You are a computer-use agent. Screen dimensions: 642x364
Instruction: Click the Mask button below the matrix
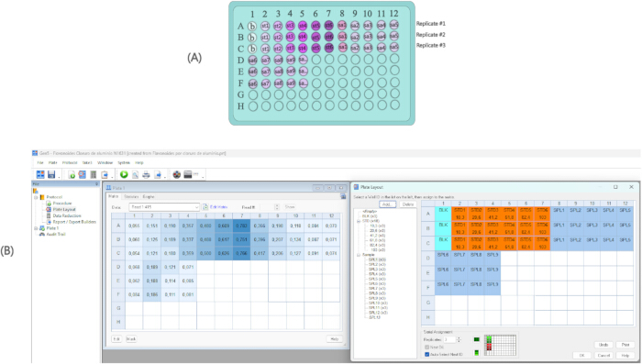pos(131,339)
